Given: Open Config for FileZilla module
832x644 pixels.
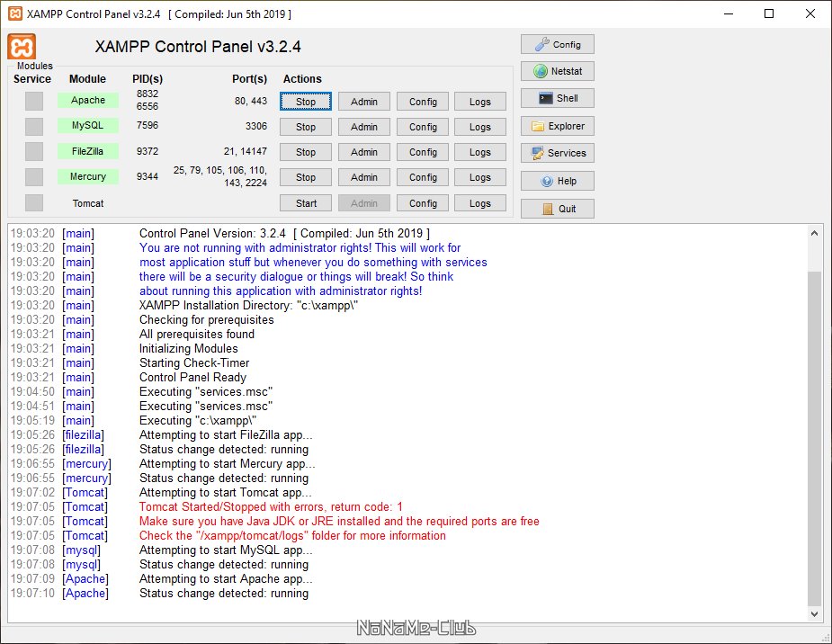Looking at the screenshot, I should [x=423, y=152].
